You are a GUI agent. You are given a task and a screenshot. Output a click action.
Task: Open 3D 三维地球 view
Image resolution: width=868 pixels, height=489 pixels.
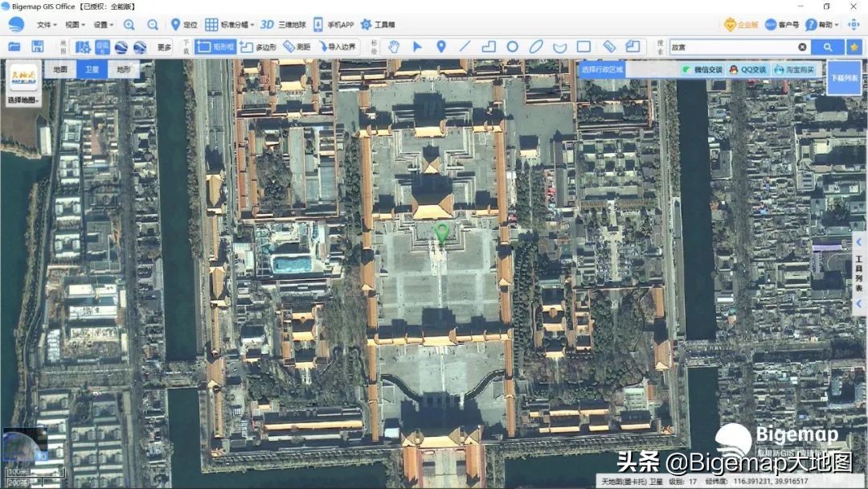283,25
